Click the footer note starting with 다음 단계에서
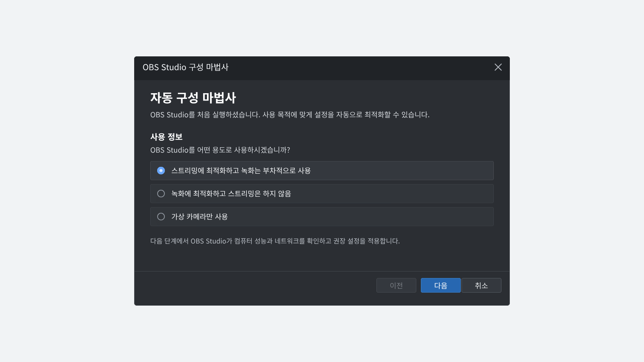Image resolution: width=644 pixels, height=362 pixels. [275, 241]
